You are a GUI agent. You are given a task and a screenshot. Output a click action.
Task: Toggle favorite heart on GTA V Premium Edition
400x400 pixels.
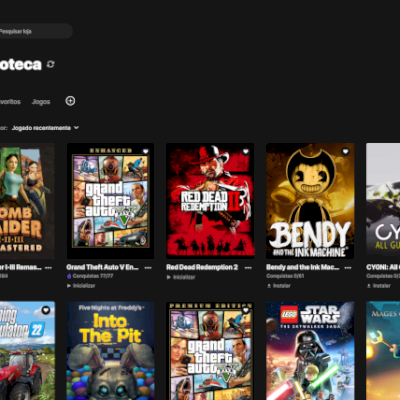point(246,310)
